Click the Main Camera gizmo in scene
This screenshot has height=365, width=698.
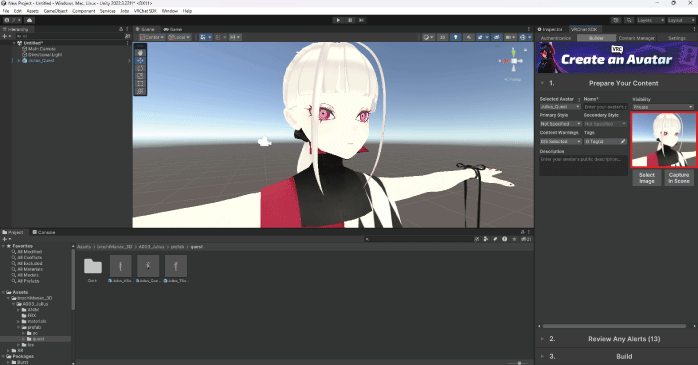click(265, 141)
